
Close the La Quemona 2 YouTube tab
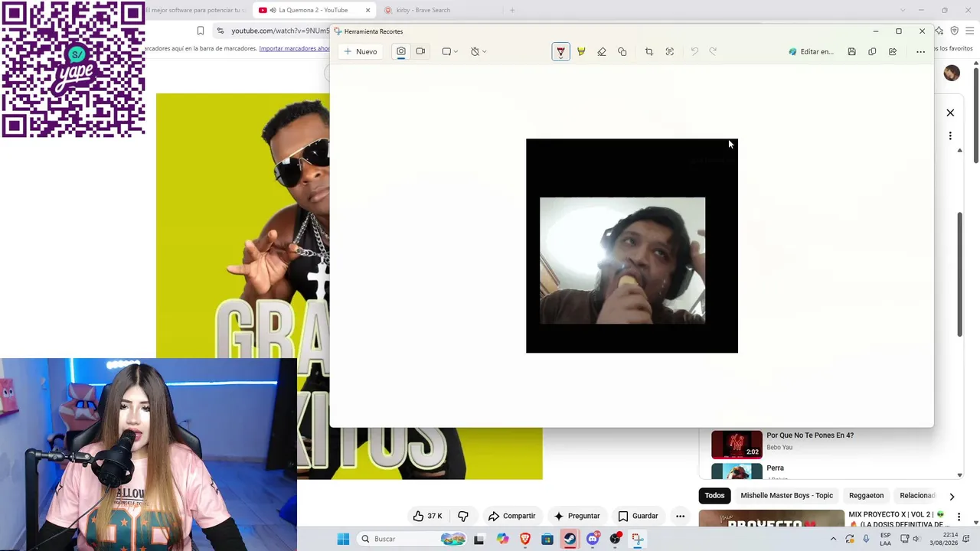pos(367,10)
